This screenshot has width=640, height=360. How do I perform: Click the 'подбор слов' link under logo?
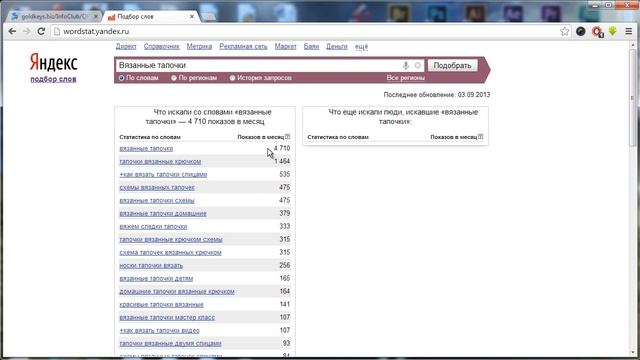tap(53, 79)
